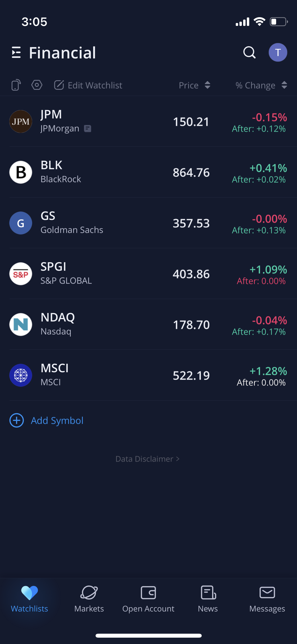
Task: Tap the rotate screen icon
Action: (16, 85)
